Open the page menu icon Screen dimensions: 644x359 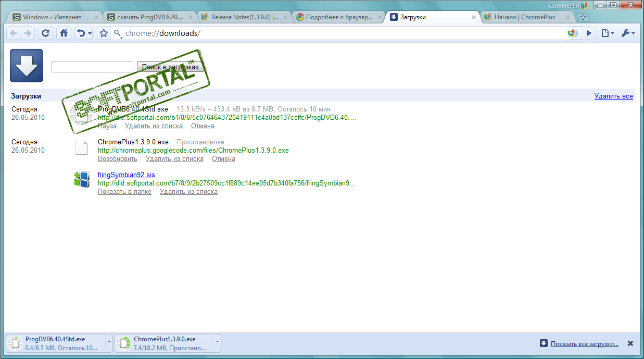608,33
